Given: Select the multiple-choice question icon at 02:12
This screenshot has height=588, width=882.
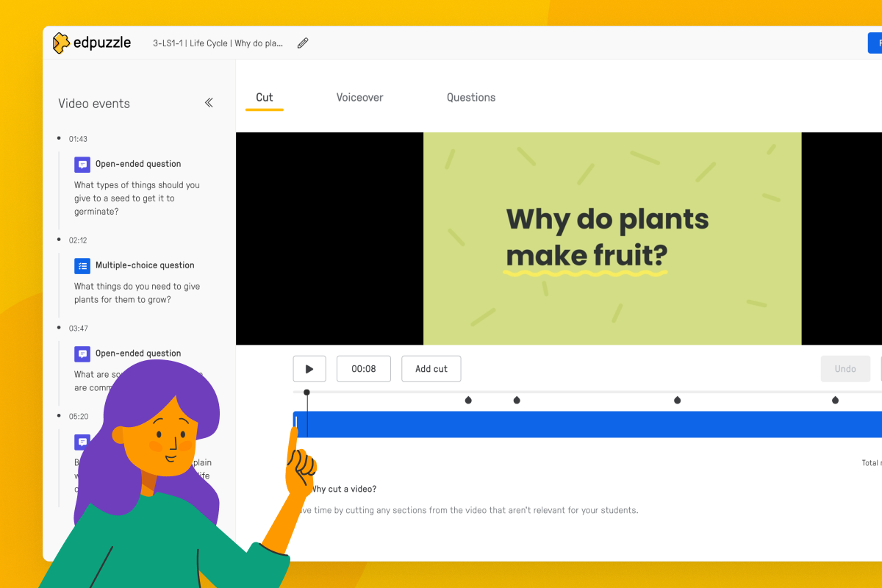Looking at the screenshot, I should click(82, 265).
